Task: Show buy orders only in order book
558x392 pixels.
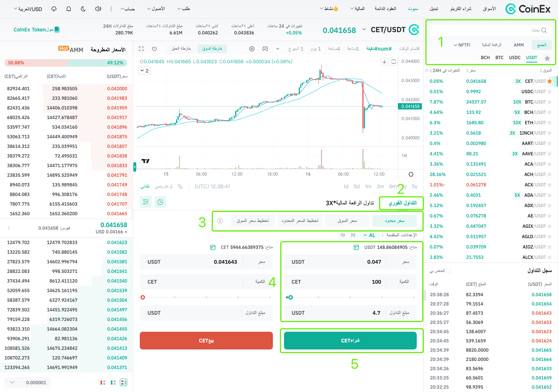Action: tap(114, 382)
